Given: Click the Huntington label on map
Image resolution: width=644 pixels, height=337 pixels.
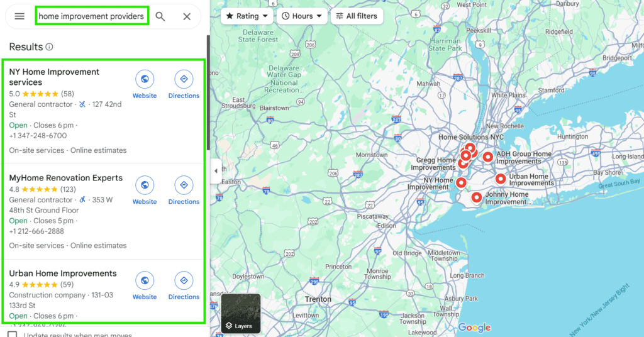Looking at the screenshot, I should (x=572, y=136).
